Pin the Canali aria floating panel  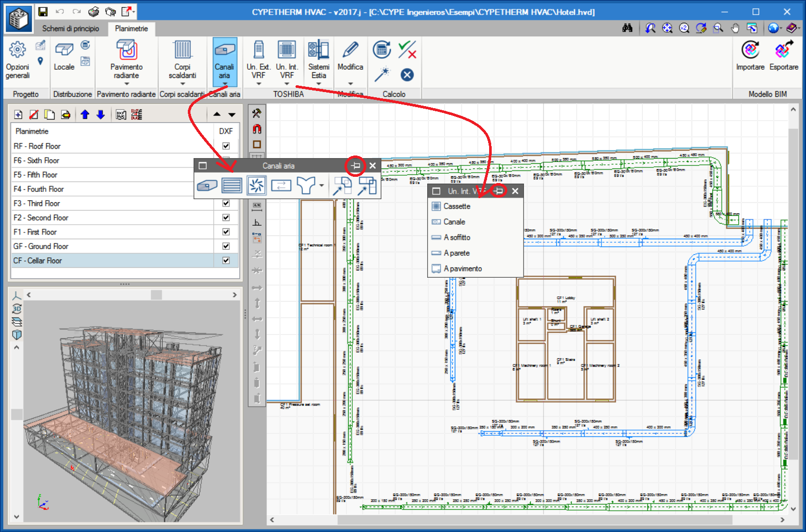pyautogui.click(x=355, y=166)
